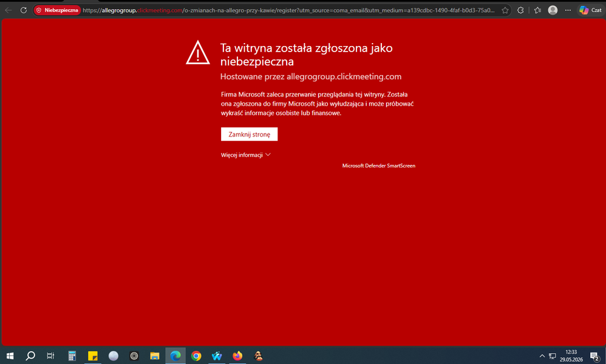This screenshot has width=606, height=364.
Task: Open the character-face app in taskbar
Action: (x=258, y=356)
